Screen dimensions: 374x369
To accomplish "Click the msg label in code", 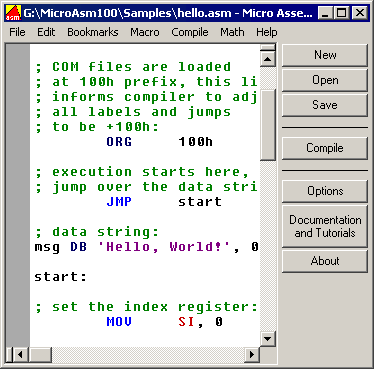I will point(47,247).
